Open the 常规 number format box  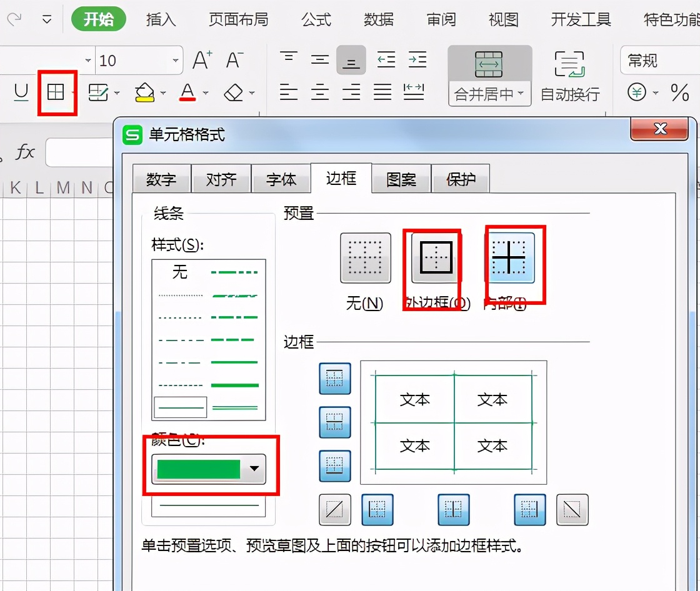click(660, 60)
